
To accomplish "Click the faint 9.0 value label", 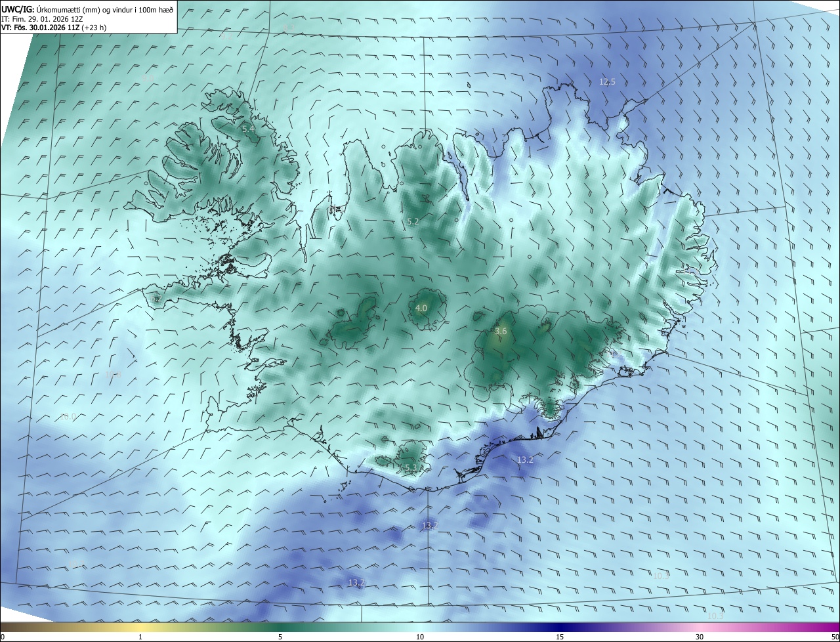I will 148,78.
